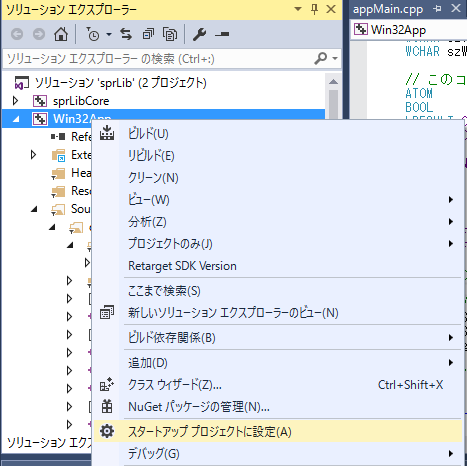467x466 pixels.
Task: Toggle the Show All Files icon
Action: (x=170, y=34)
